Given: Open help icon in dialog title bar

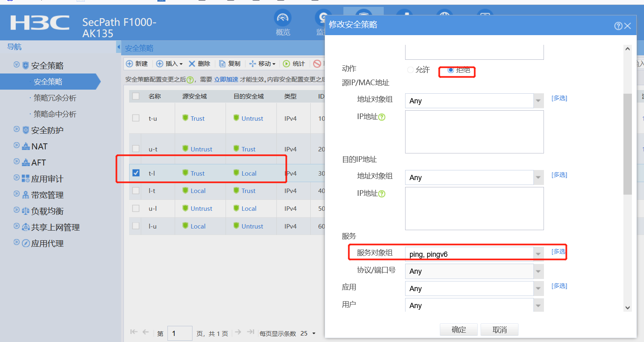Looking at the screenshot, I should pos(618,26).
